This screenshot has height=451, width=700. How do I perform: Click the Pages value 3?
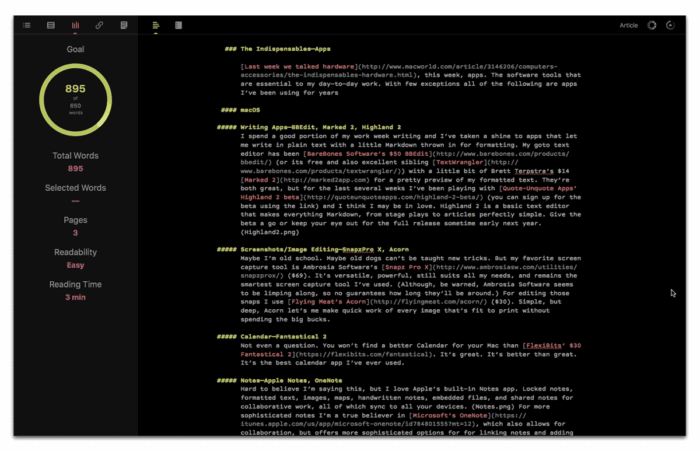coord(75,233)
